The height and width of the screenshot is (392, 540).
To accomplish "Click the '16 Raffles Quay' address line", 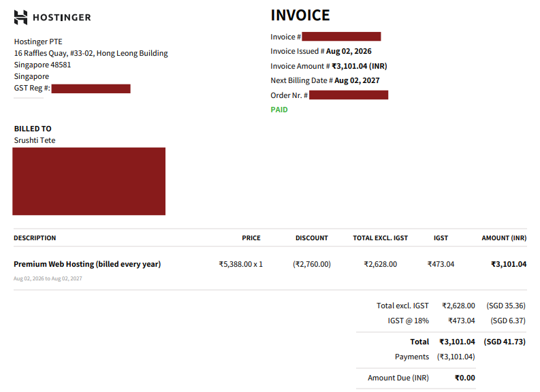I will (91, 53).
